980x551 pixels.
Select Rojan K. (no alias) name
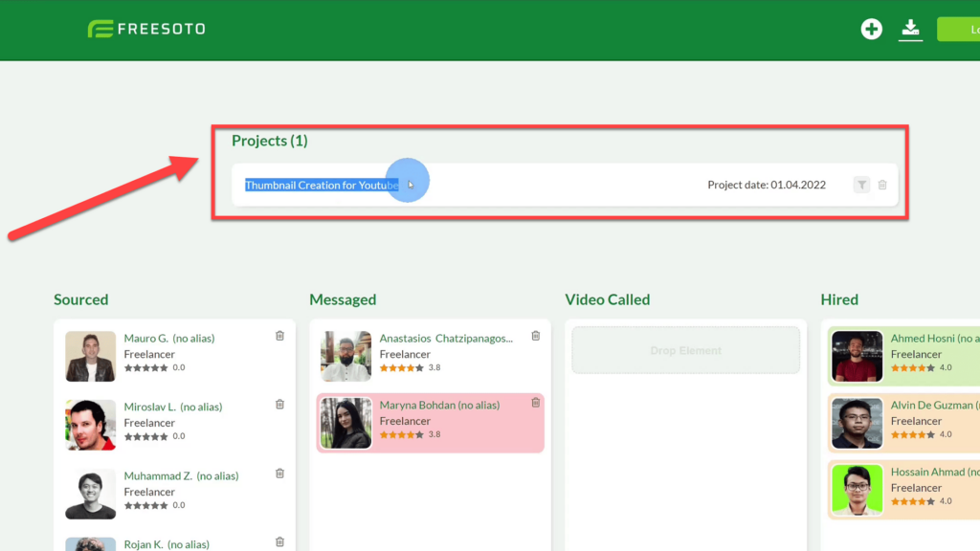click(x=167, y=544)
